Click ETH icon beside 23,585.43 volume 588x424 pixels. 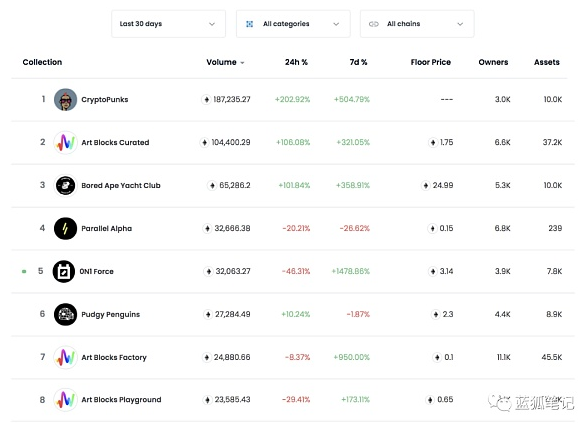(207, 400)
